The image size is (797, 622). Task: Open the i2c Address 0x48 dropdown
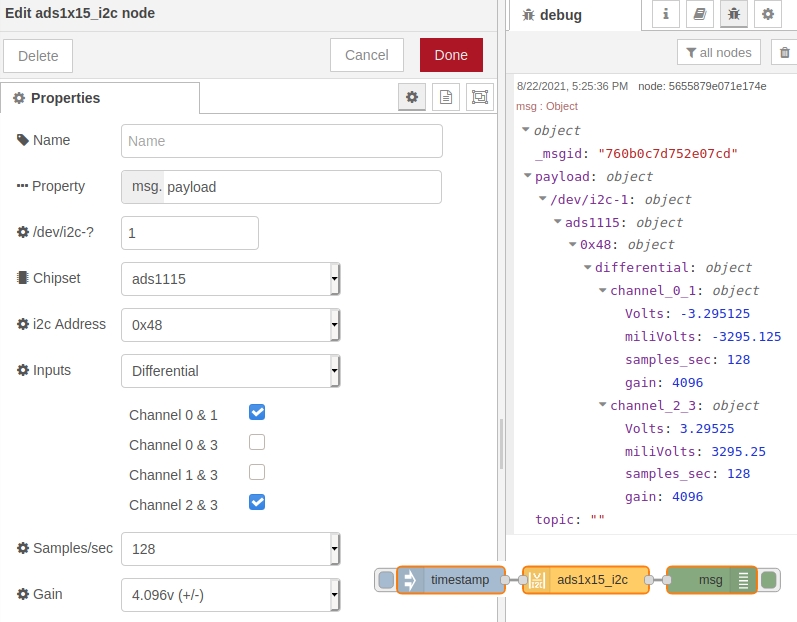pos(230,325)
